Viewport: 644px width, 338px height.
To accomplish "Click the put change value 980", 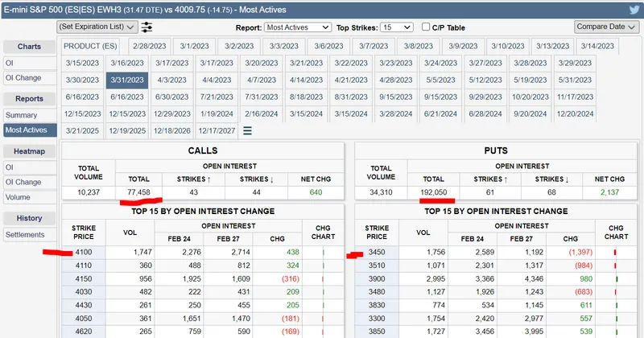I will point(586,278).
